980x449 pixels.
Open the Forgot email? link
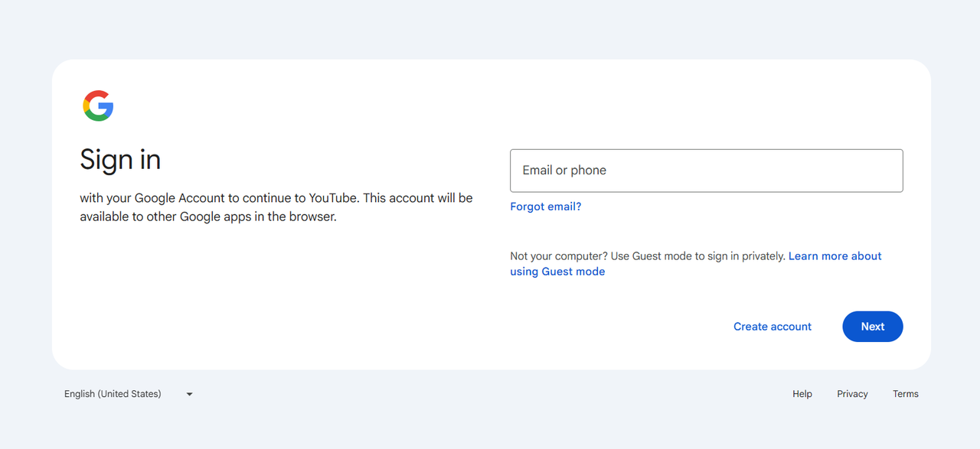(x=545, y=207)
